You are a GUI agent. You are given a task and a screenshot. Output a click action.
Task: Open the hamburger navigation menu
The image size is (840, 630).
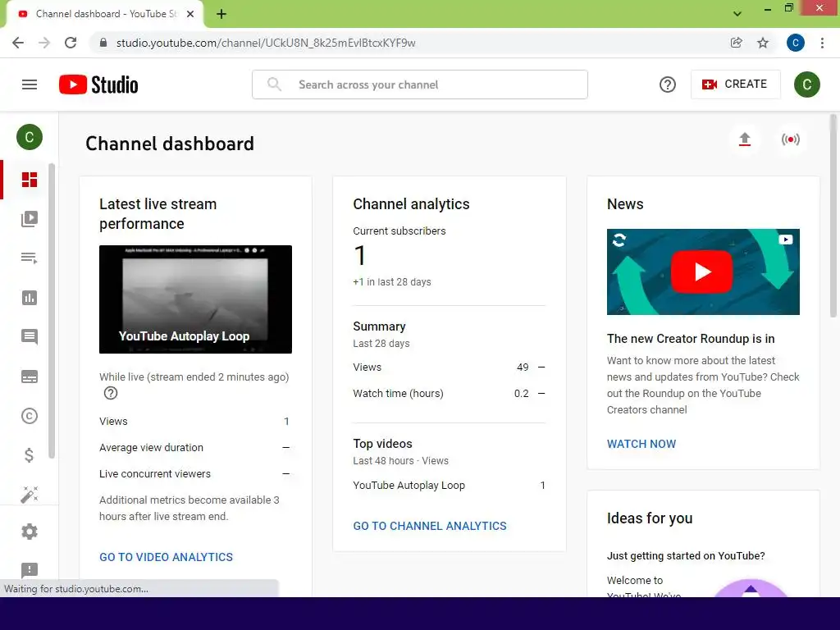[x=30, y=84]
